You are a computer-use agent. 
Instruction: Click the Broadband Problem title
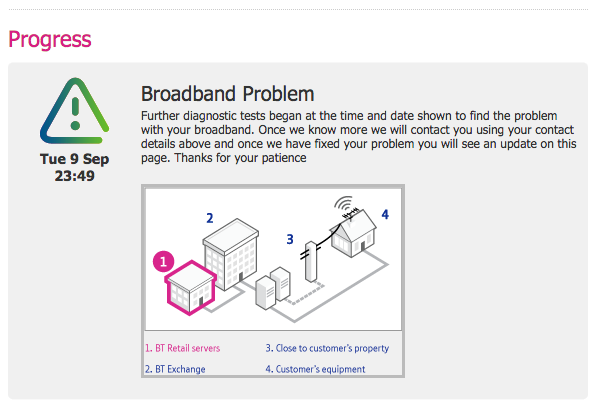pyautogui.click(x=227, y=94)
